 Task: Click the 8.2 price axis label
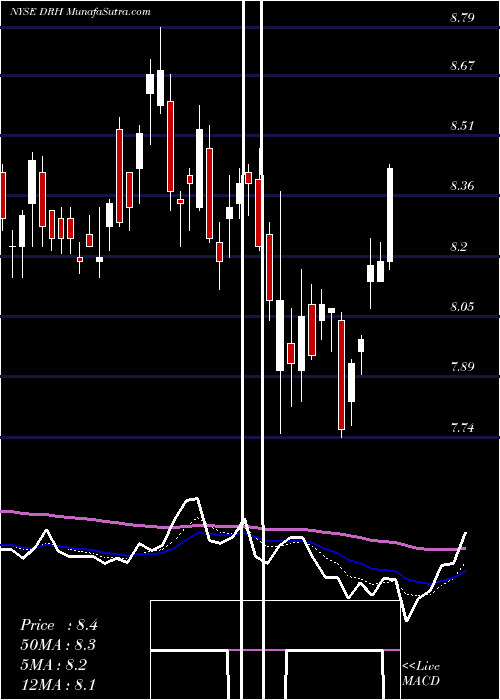(458, 246)
